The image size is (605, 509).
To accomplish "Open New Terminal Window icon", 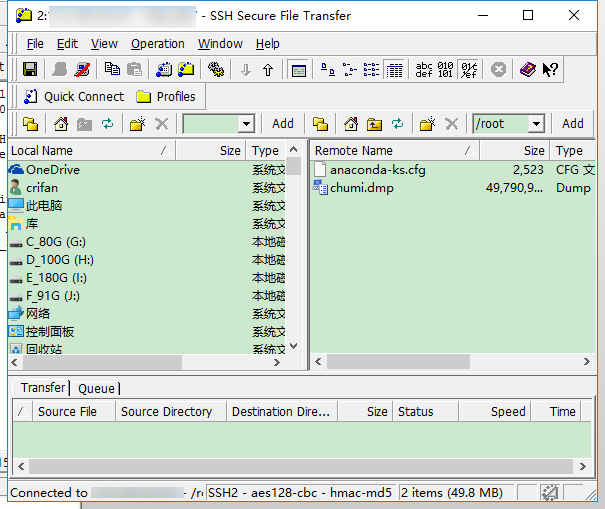I will [x=164, y=70].
